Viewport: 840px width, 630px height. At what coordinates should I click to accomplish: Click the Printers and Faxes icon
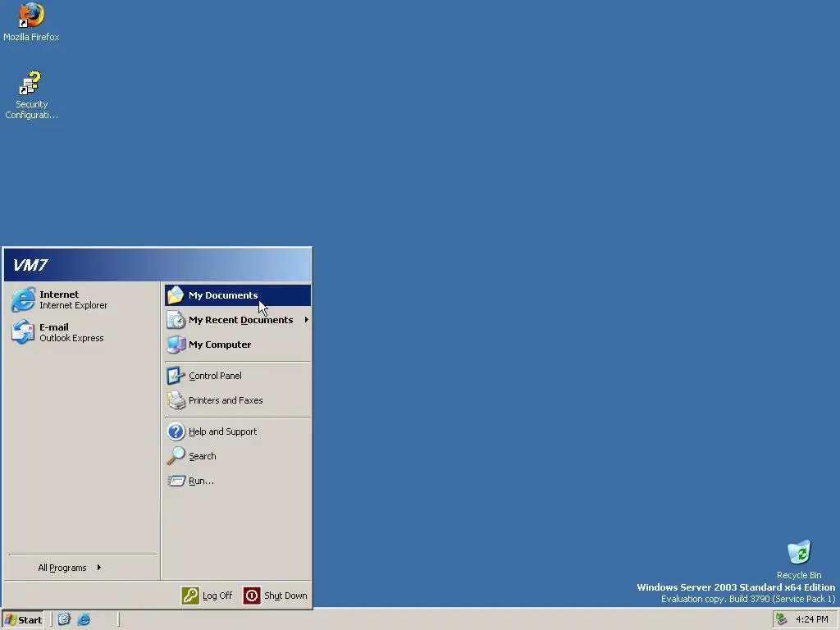pyautogui.click(x=176, y=400)
